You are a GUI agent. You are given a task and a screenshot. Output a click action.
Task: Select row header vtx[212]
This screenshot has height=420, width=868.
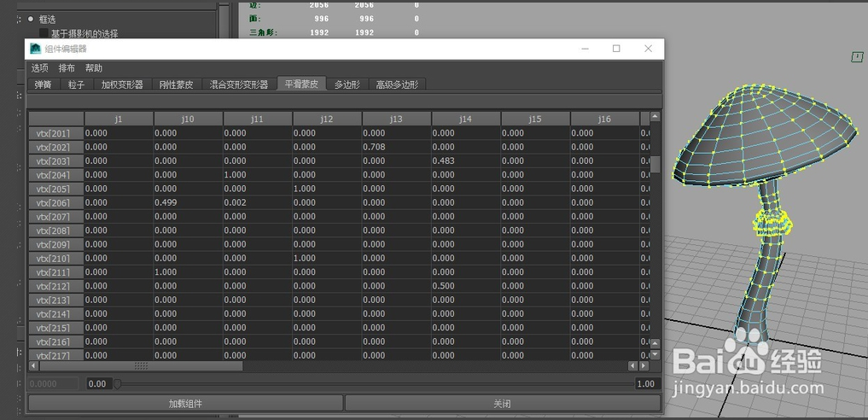[x=56, y=285]
